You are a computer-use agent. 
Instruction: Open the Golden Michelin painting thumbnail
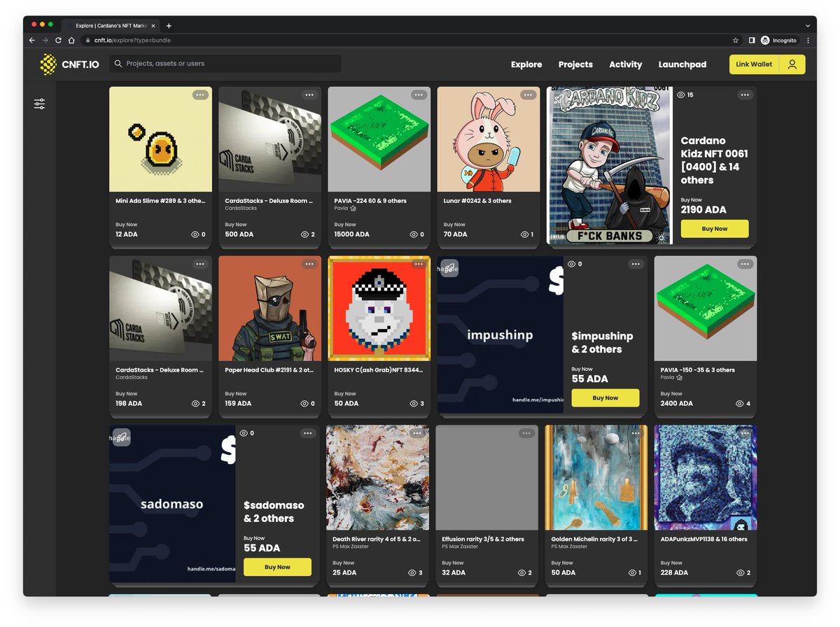[x=596, y=477]
